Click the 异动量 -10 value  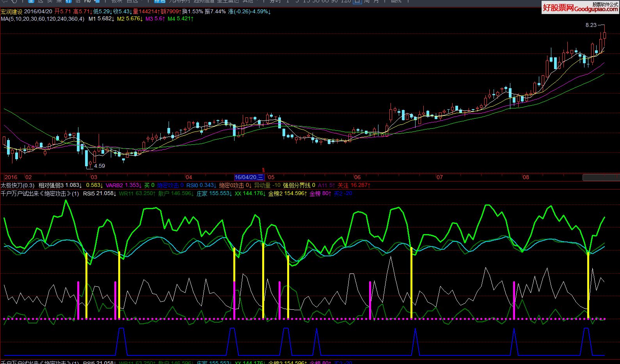267,185
